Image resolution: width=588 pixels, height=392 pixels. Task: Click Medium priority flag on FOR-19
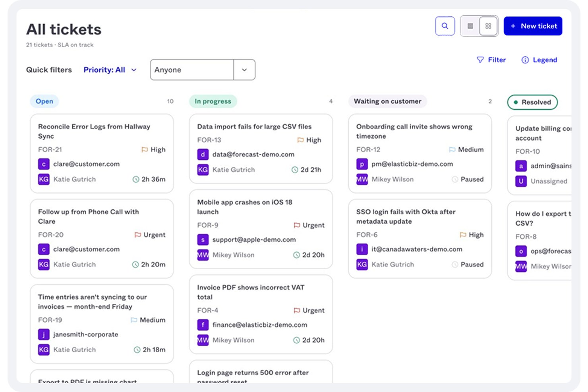click(134, 320)
